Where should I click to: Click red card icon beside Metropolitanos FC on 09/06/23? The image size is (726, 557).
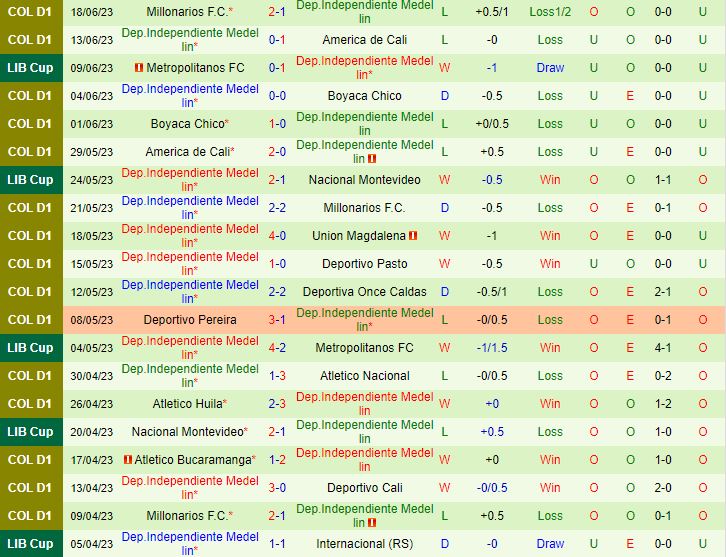(x=139, y=68)
